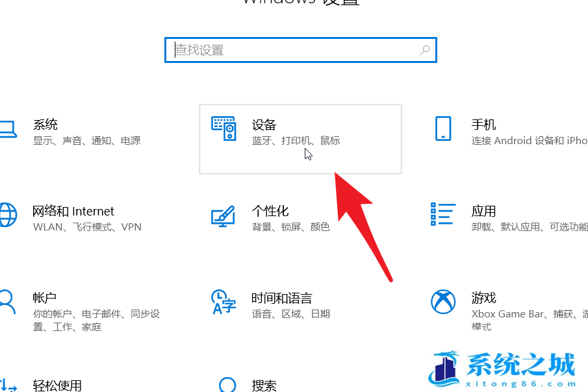Choose the 游戏 category title

[484, 298]
